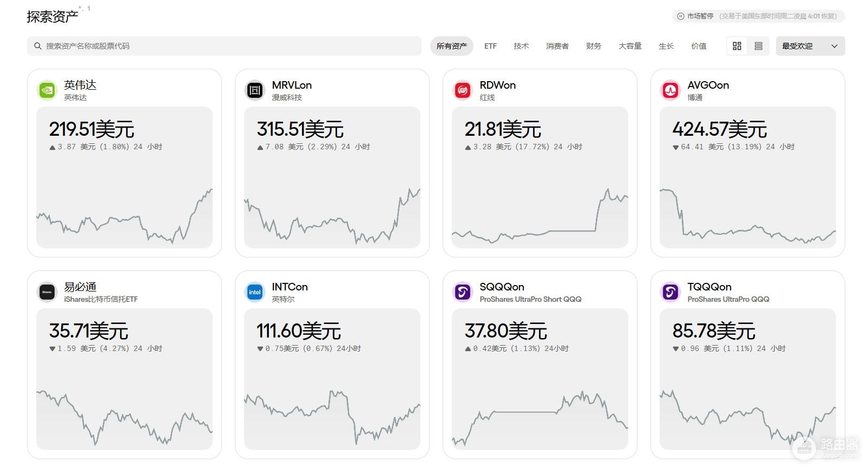Click the RDWon Redwire logo icon
The width and height of the screenshot is (868, 470).
(x=463, y=90)
